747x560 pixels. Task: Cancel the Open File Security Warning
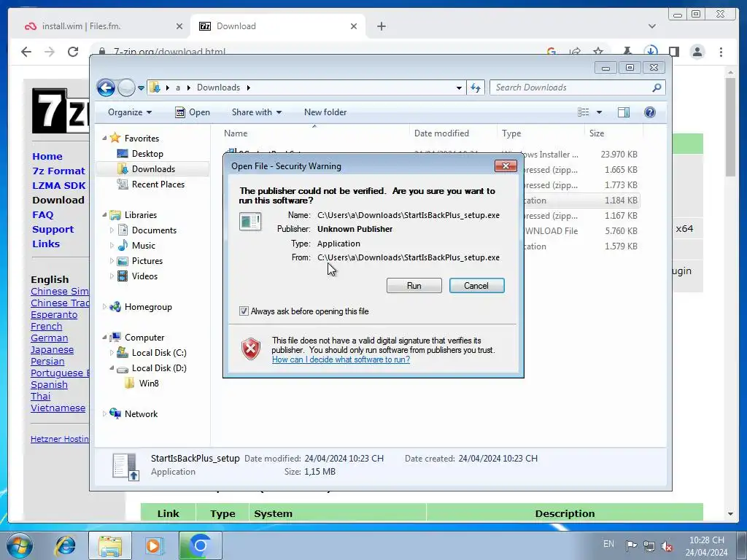pos(476,285)
